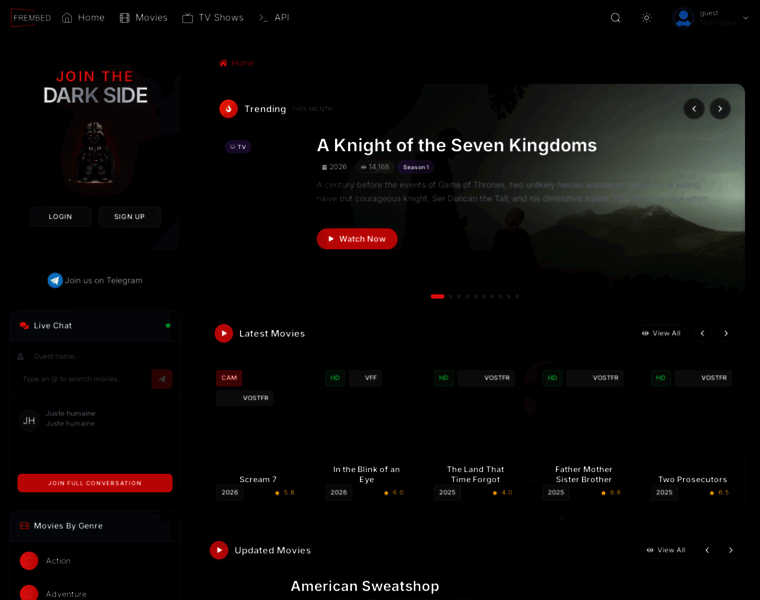Open the TV Shows menu item
Viewport: 760px width, 600px height.
tap(213, 18)
